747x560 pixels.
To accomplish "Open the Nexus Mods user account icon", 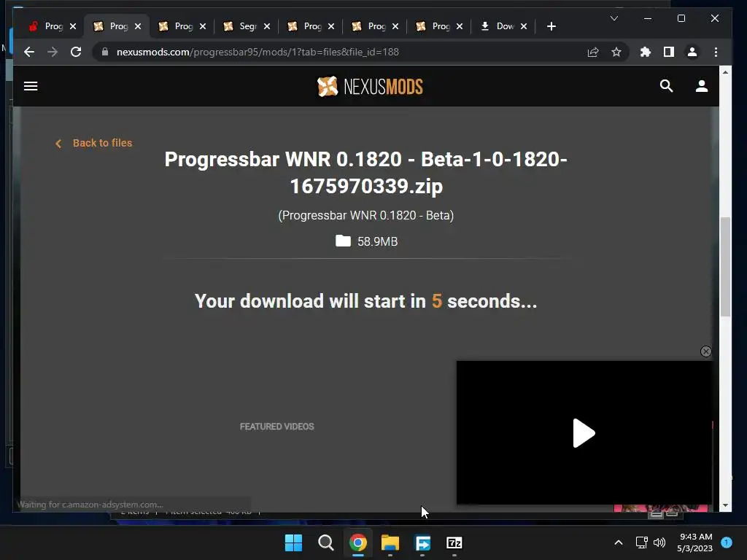I will [x=701, y=86].
